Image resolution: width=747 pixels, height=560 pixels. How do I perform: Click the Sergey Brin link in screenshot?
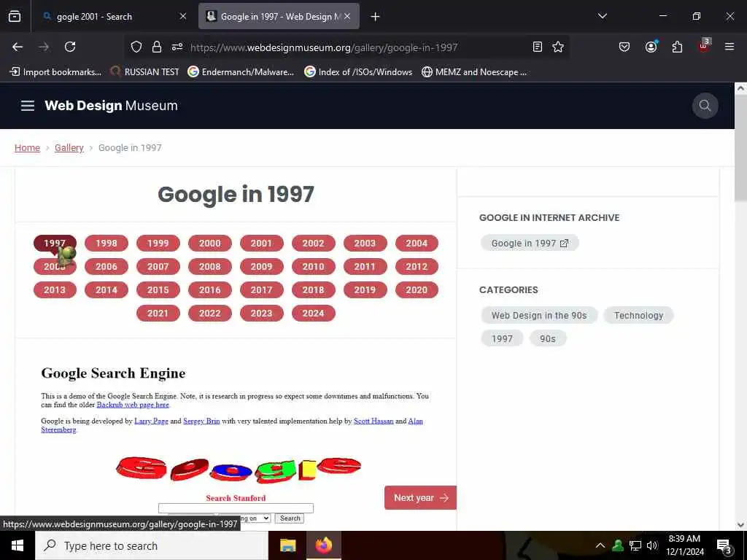point(201,421)
